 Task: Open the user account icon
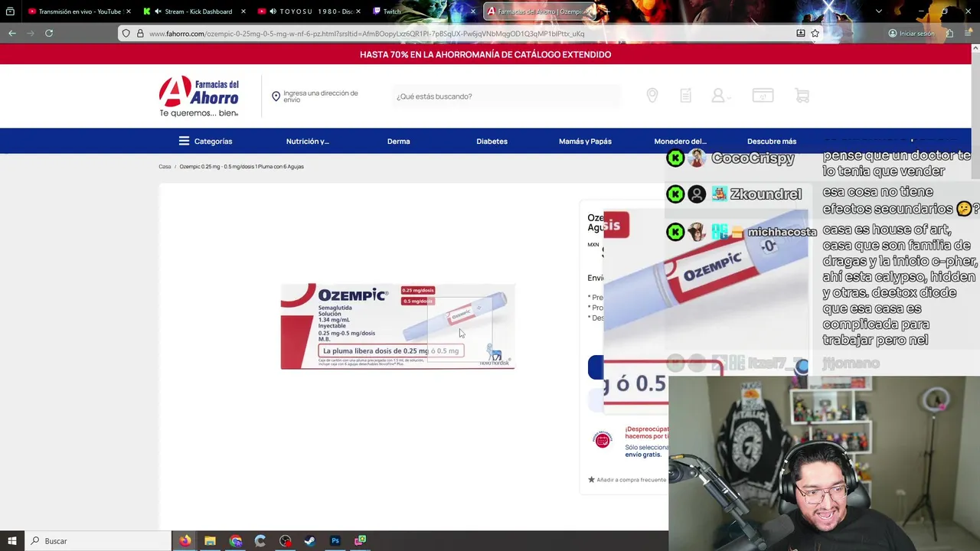[x=719, y=96]
